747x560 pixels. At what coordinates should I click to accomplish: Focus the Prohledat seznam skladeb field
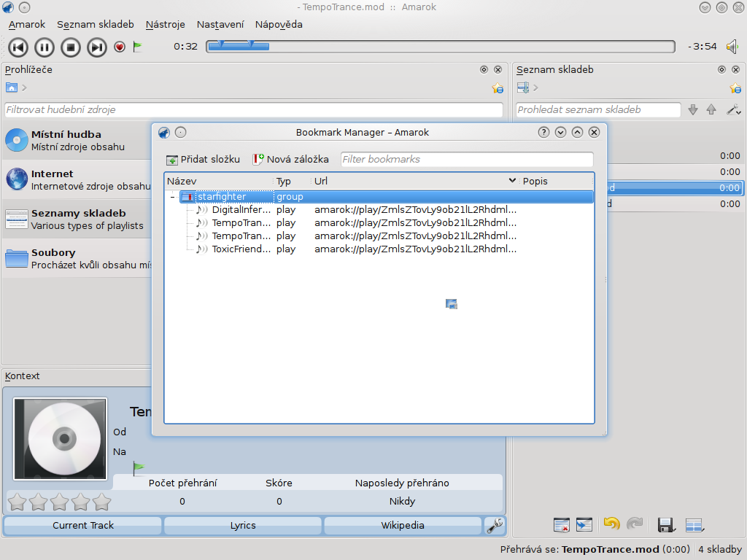(598, 109)
